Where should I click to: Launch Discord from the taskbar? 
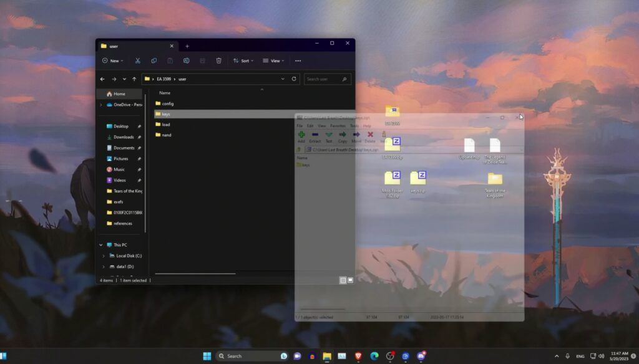tap(422, 356)
